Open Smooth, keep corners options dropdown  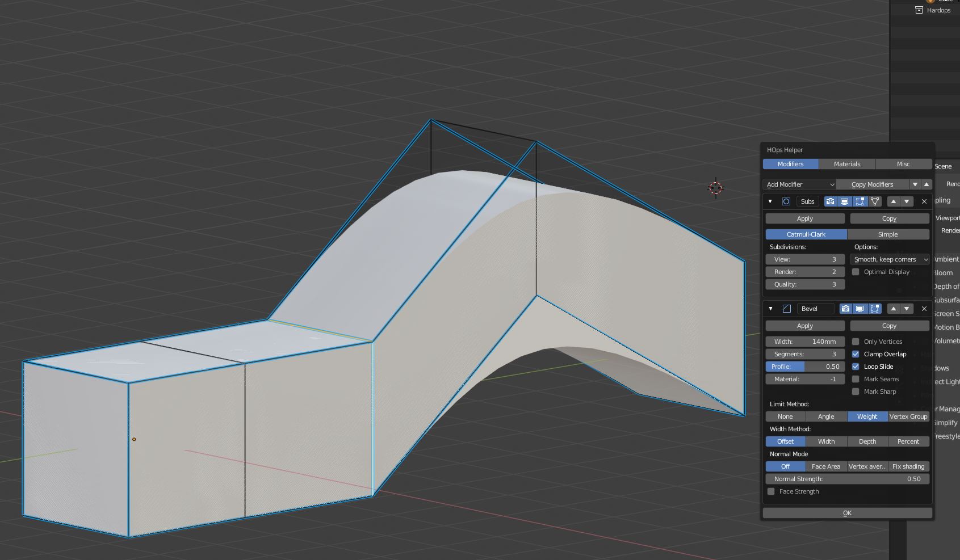tap(890, 259)
